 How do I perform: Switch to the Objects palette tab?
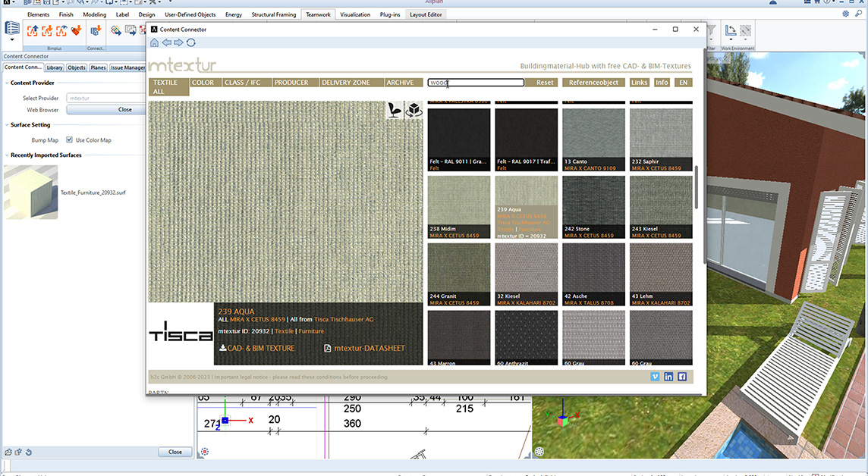[x=77, y=67]
